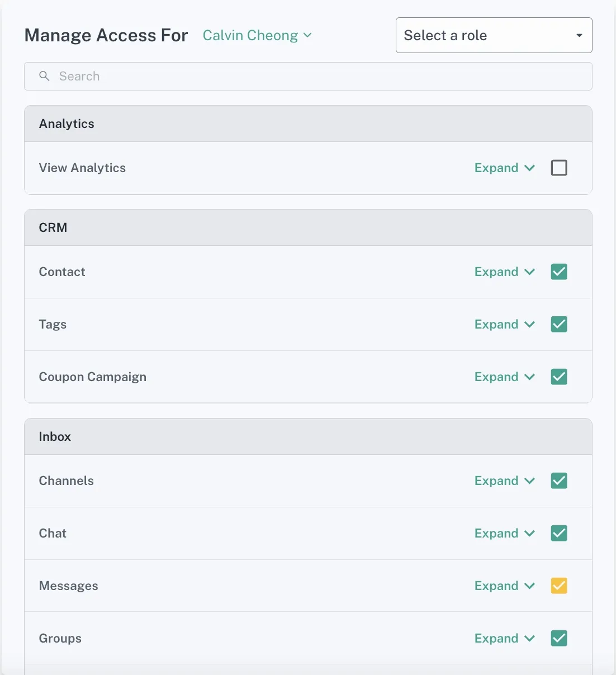Screen dimensions: 616x675
Task: Expand the Coupon Campaign permissions
Action: [496, 377]
